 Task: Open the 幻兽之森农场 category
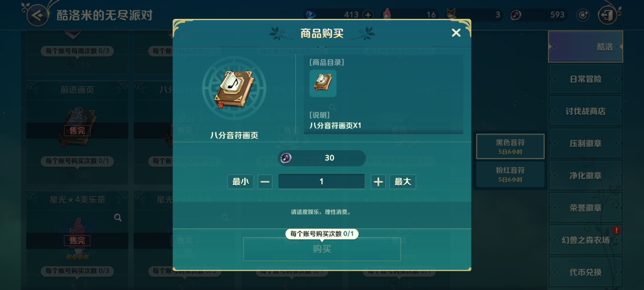tap(585, 240)
